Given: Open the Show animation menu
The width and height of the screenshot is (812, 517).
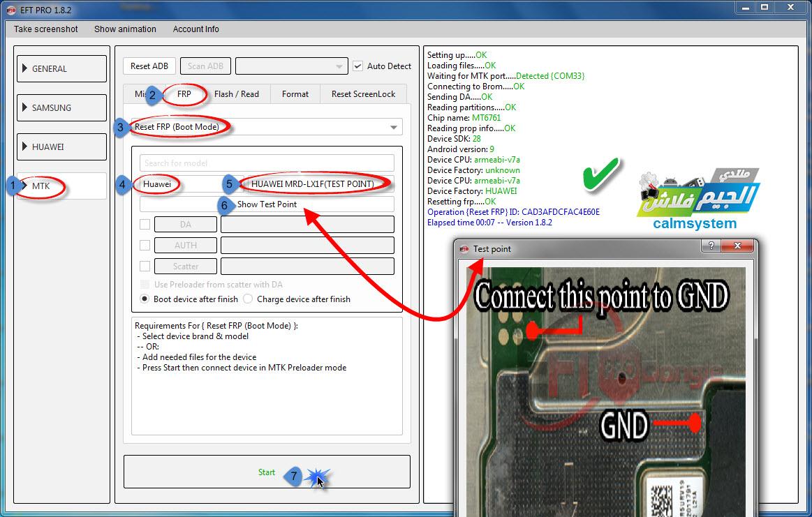Looking at the screenshot, I should point(125,29).
